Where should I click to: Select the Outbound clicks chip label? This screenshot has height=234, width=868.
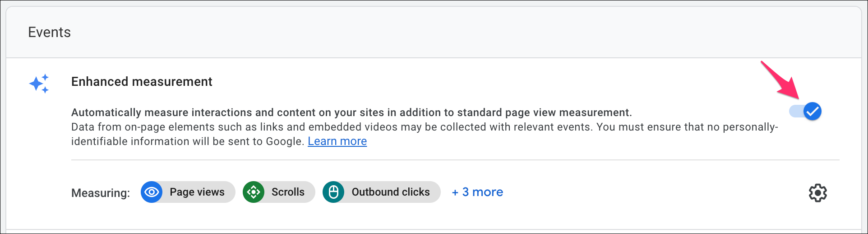391,192
